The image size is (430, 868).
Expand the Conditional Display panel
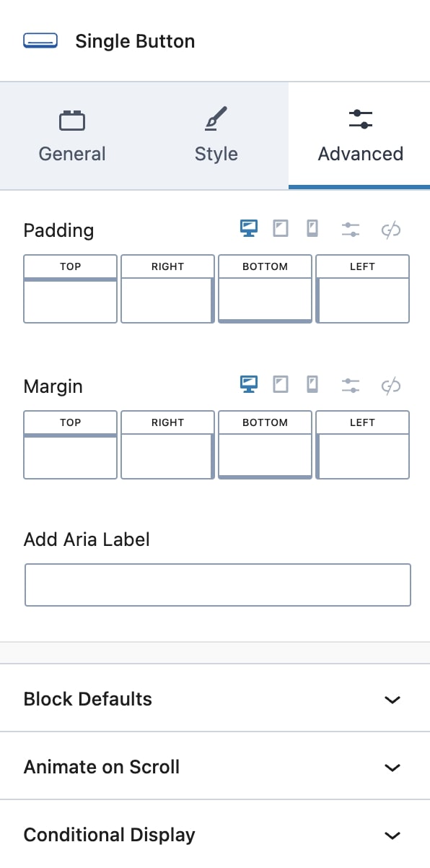pos(215,835)
